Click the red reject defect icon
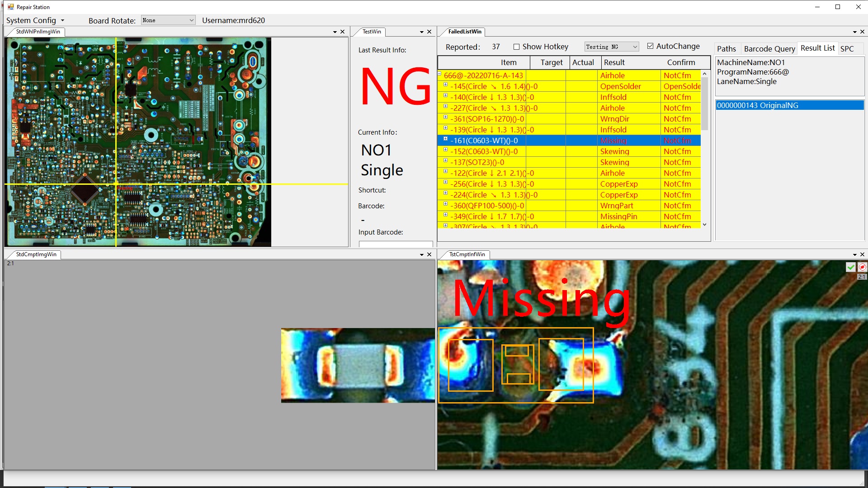 click(x=862, y=267)
